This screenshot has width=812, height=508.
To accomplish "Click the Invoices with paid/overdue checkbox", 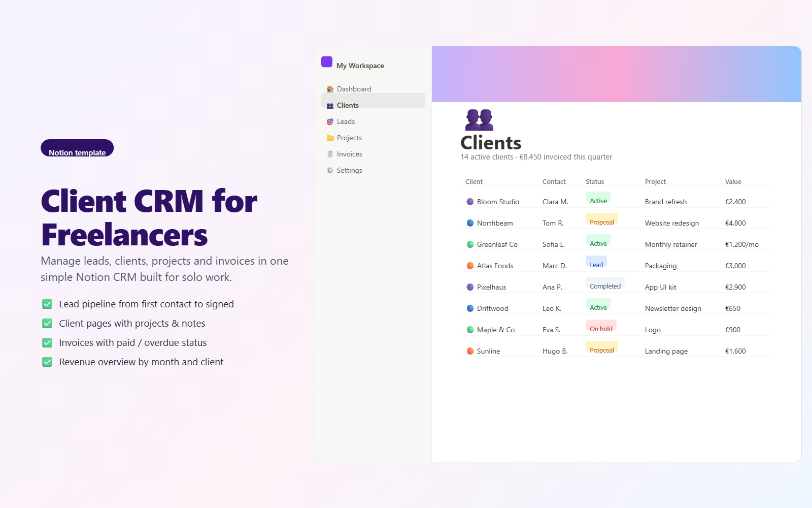I will 47,342.
